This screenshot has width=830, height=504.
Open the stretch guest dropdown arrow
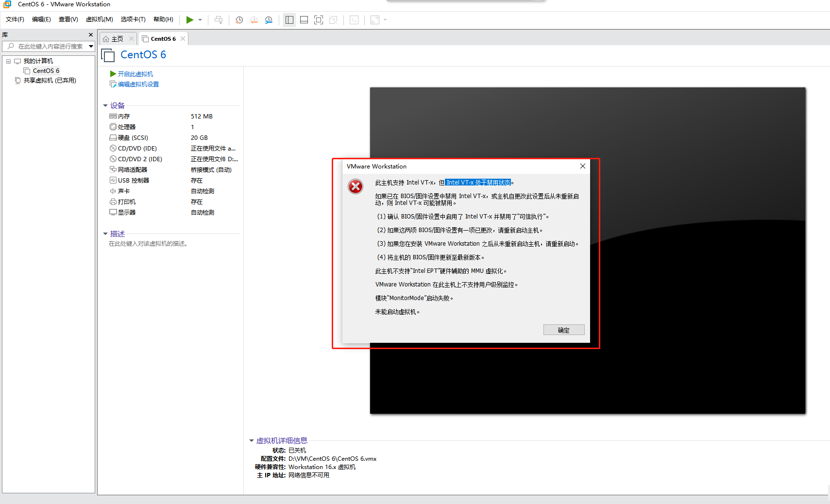pos(385,20)
